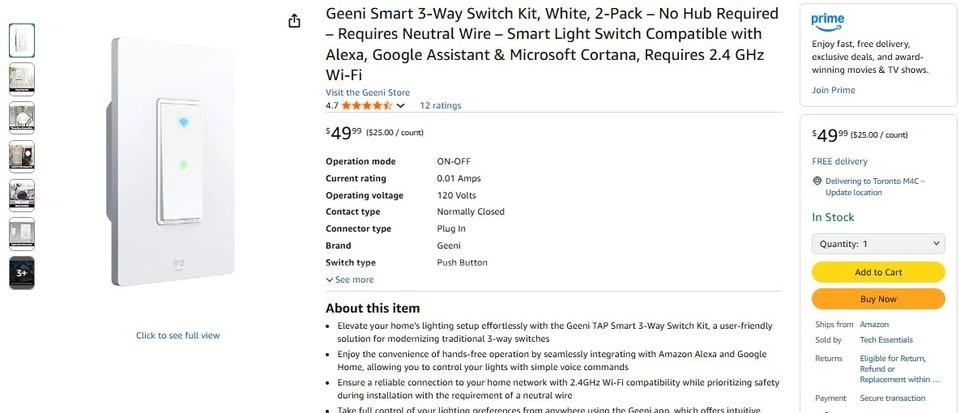Select the first product image thumbnail
The image size is (960, 413).
coord(22,40)
